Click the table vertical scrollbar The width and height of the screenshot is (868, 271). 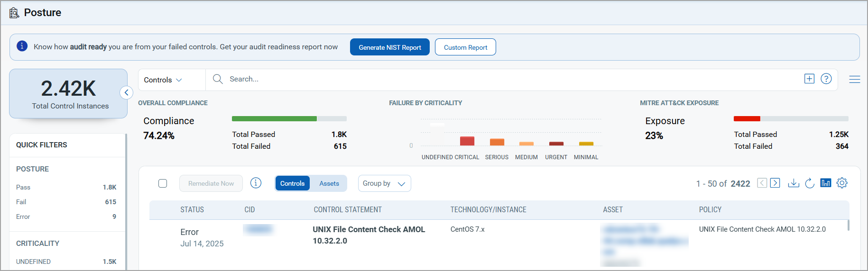[x=848, y=226]
